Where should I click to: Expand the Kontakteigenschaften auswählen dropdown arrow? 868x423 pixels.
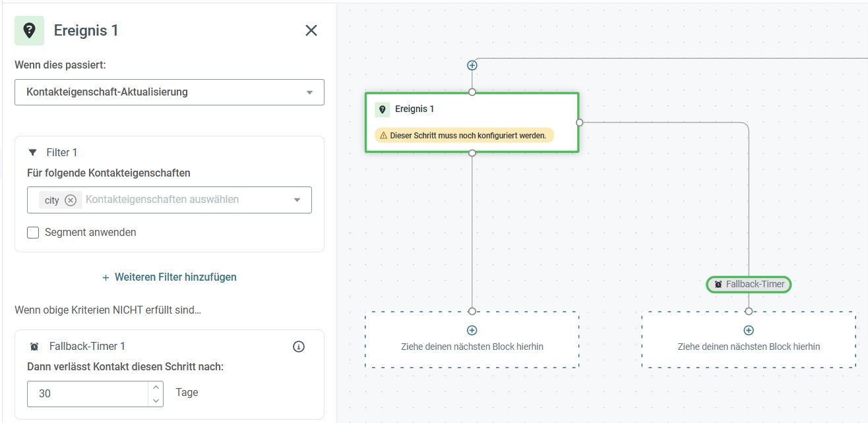[x=297, y=200]
